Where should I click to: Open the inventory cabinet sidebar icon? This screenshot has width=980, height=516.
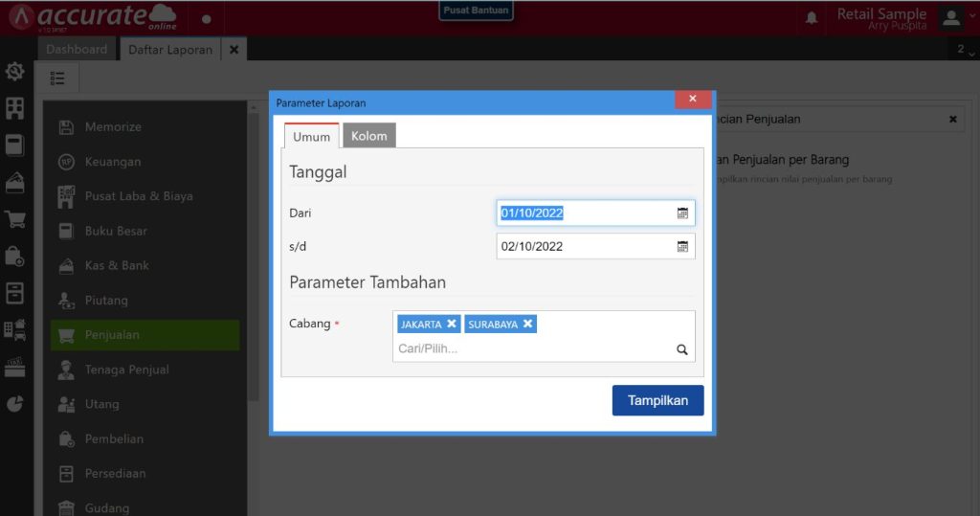[15, 293]
